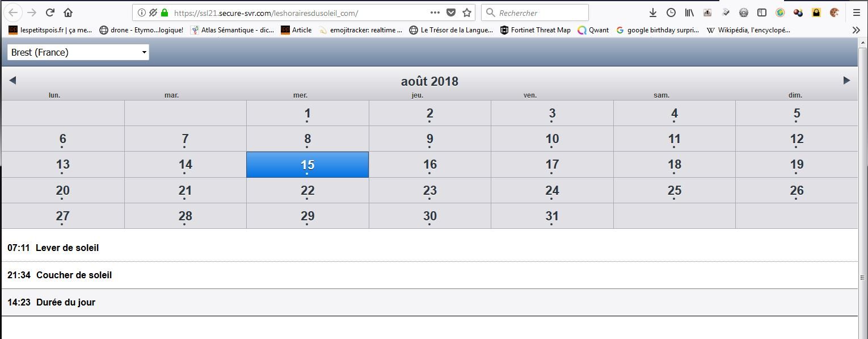
Task: Reload the current page
Action: tap(50, 12)
